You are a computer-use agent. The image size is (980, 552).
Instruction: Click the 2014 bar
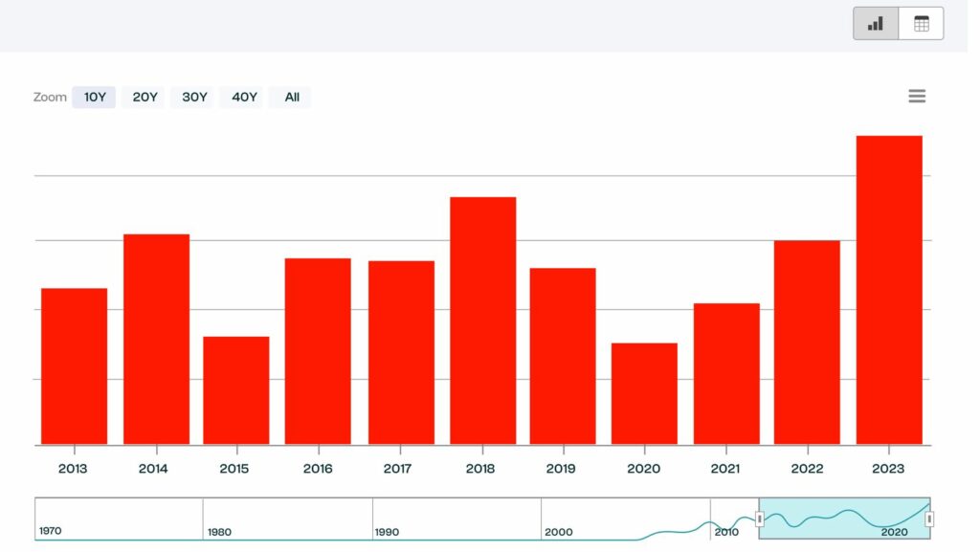click(x=156, y=339)
